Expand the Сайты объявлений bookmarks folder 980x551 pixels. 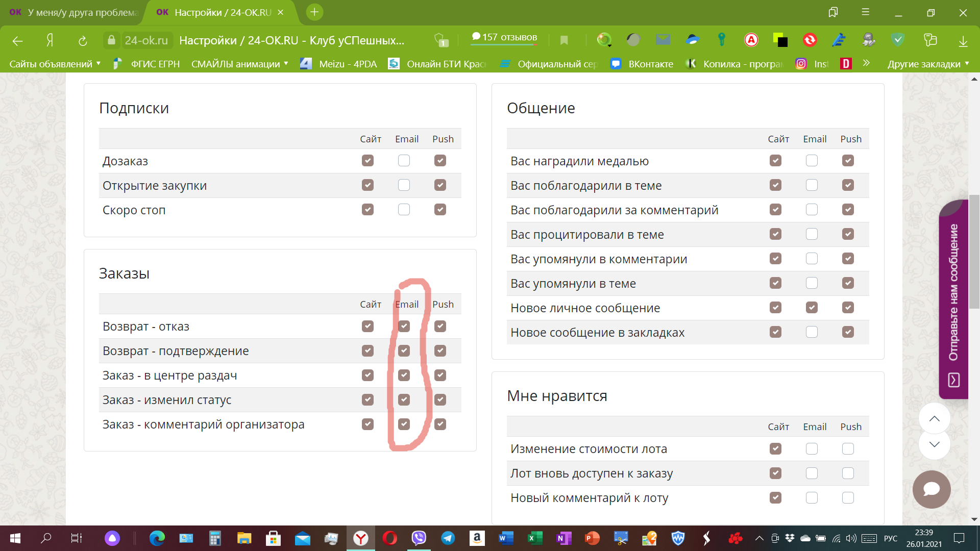tap(55, 64)
